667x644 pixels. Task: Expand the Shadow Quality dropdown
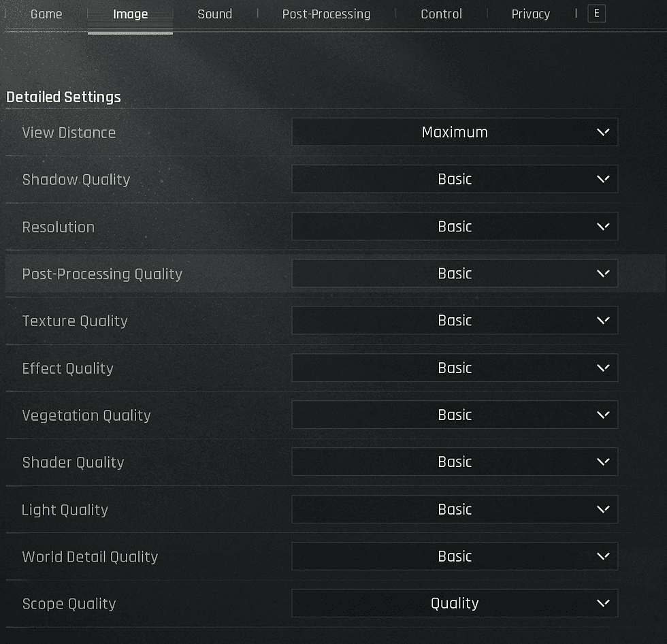pos(455,179)
